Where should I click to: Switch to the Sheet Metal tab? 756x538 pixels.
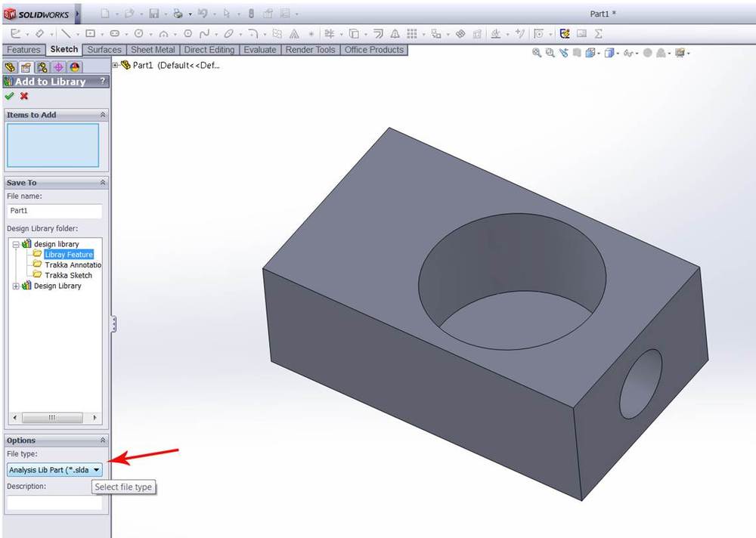click(153, 50)
